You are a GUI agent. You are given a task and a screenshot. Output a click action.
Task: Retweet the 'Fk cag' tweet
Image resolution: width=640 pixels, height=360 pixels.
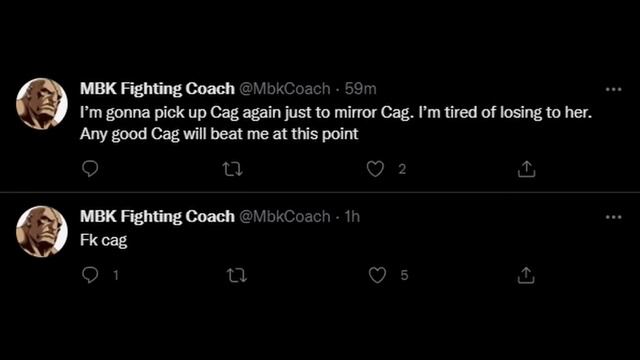point(237,276)
